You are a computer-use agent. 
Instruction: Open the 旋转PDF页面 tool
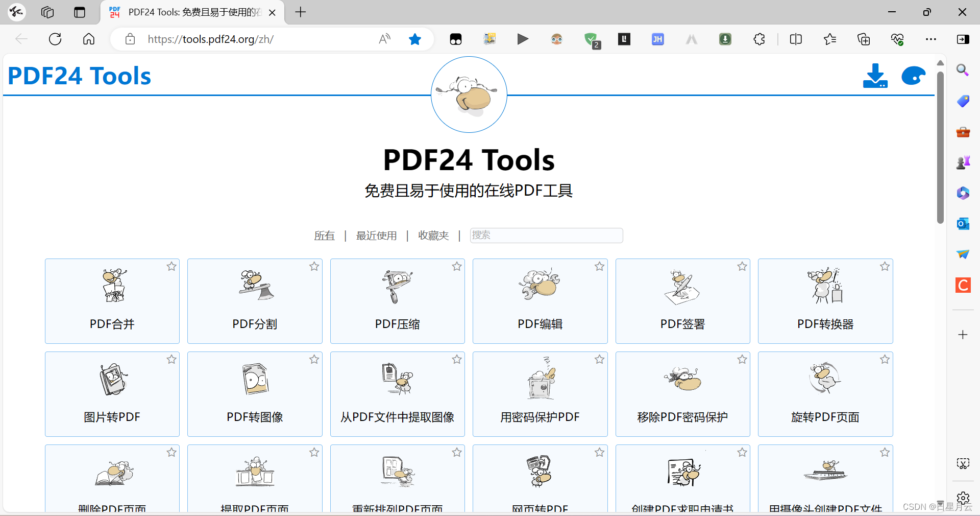(x=825, y=394)
